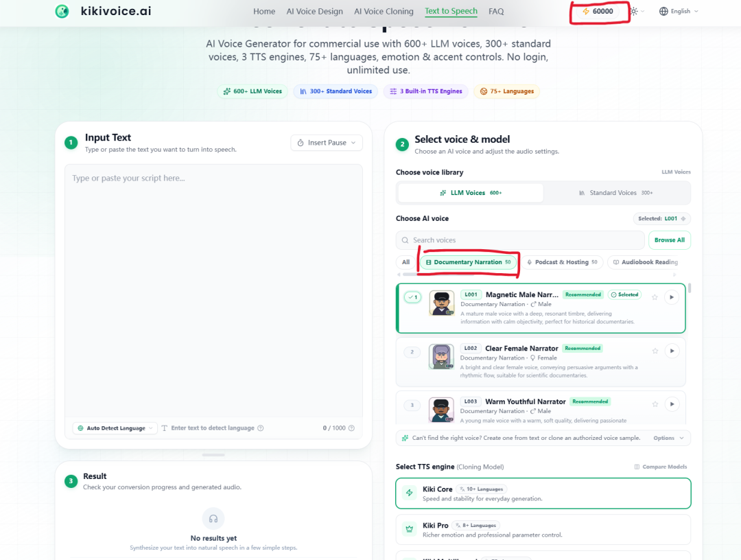The image size is (741, 560).
Task: Go to the Home menu item
Action: 264,12
